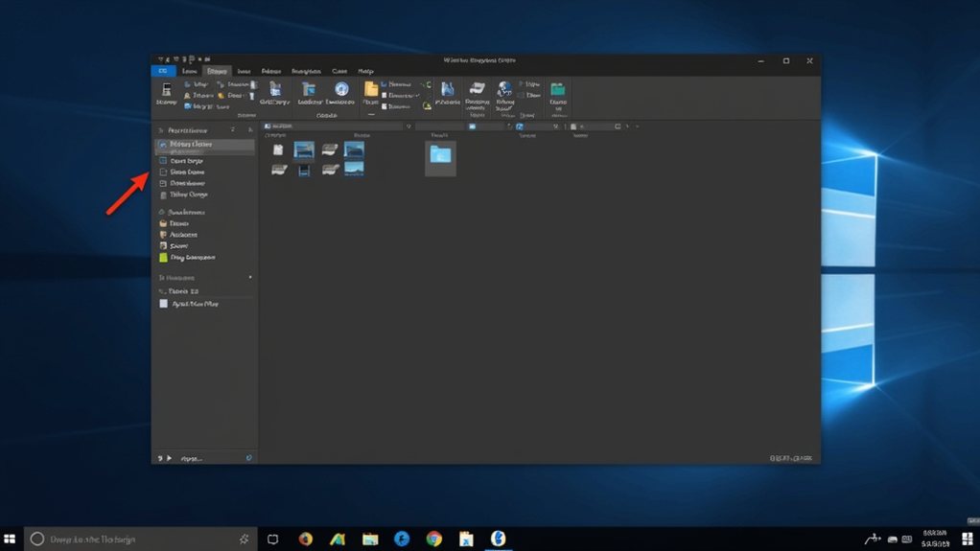
Task: Collapse the lower sidebar section using its arrow
Action: (250, 277)
